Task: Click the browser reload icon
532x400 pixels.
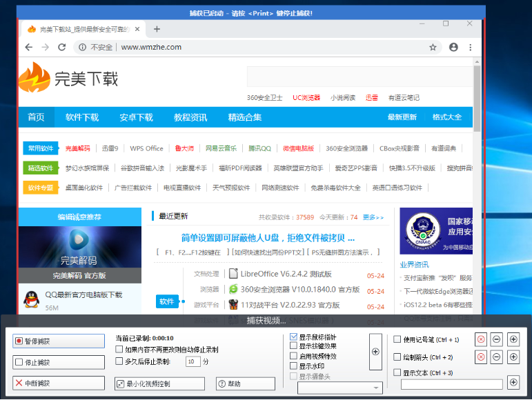Action: pos(61,48)
